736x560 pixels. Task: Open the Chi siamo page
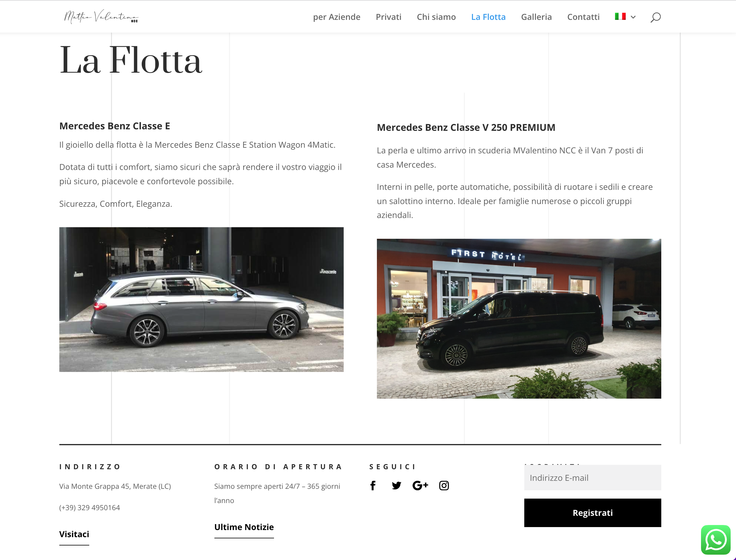tap(436, 17)
